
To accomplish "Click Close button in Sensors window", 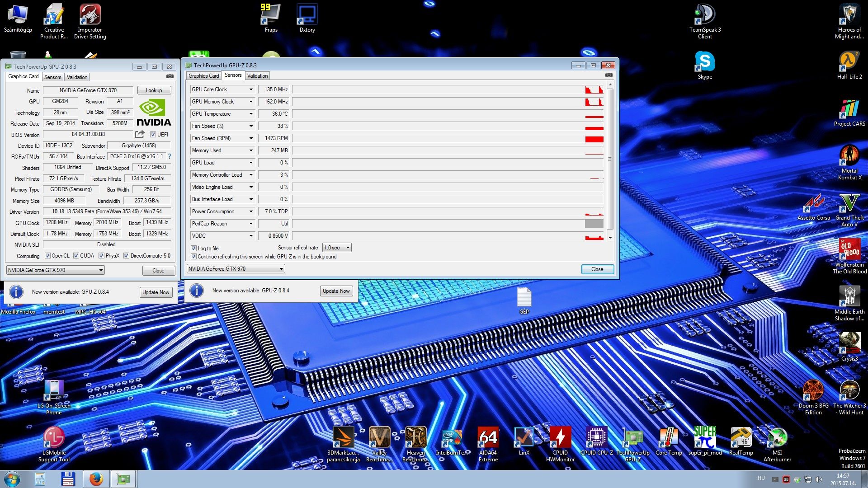I will 597,269.
